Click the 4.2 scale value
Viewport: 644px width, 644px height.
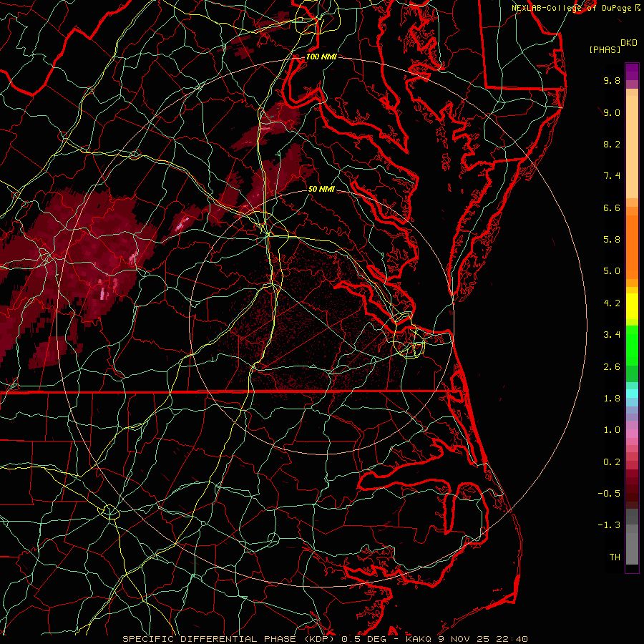pyautogui.click(x=612, y=303)
